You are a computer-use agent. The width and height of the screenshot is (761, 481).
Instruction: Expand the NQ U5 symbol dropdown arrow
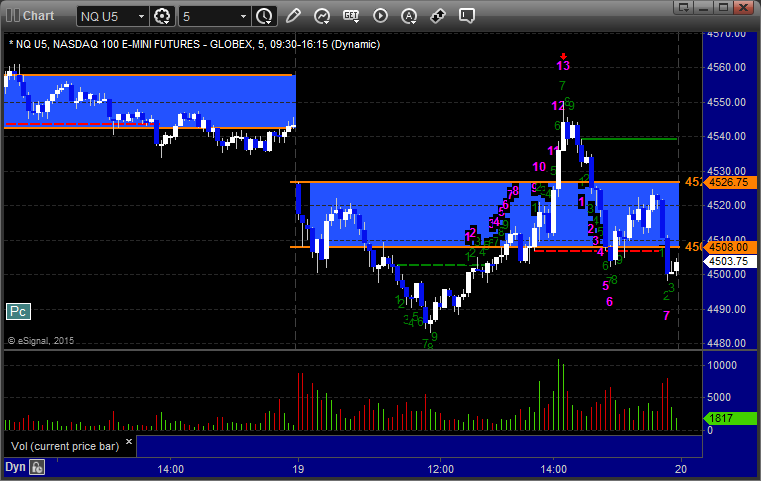(141, 17)
